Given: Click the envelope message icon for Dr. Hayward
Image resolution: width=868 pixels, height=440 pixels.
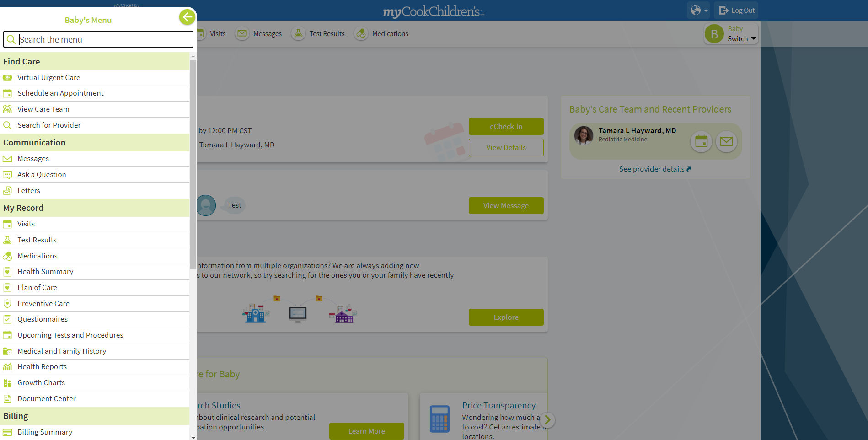Looking at the screenshot, I should (726, 141).
